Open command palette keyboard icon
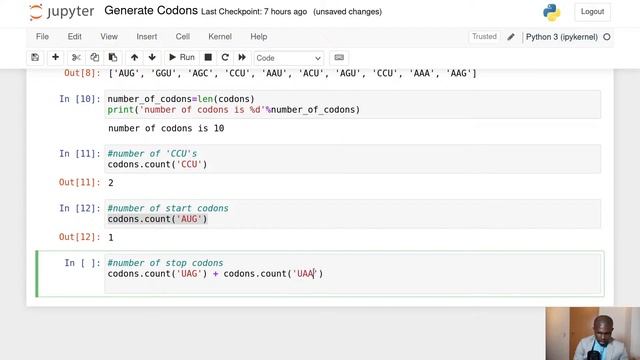The image size is (640, 360). (x=339, y=58)
